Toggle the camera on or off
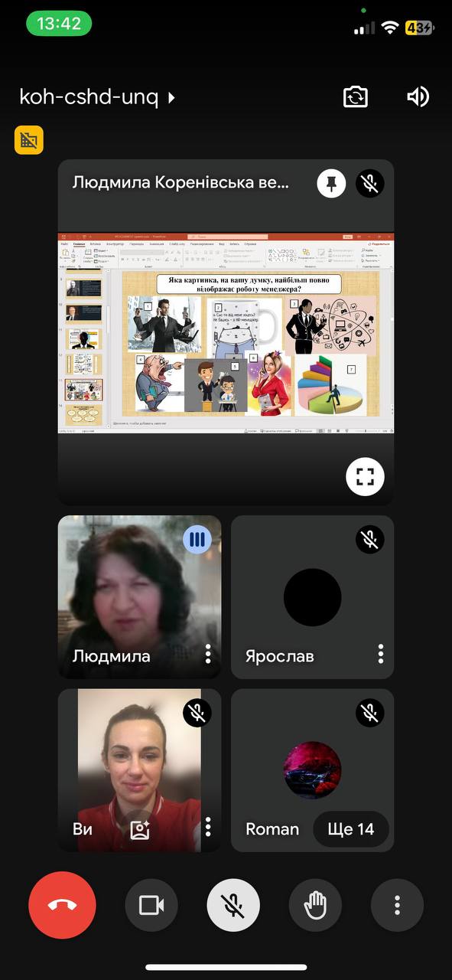 (151, 906)
